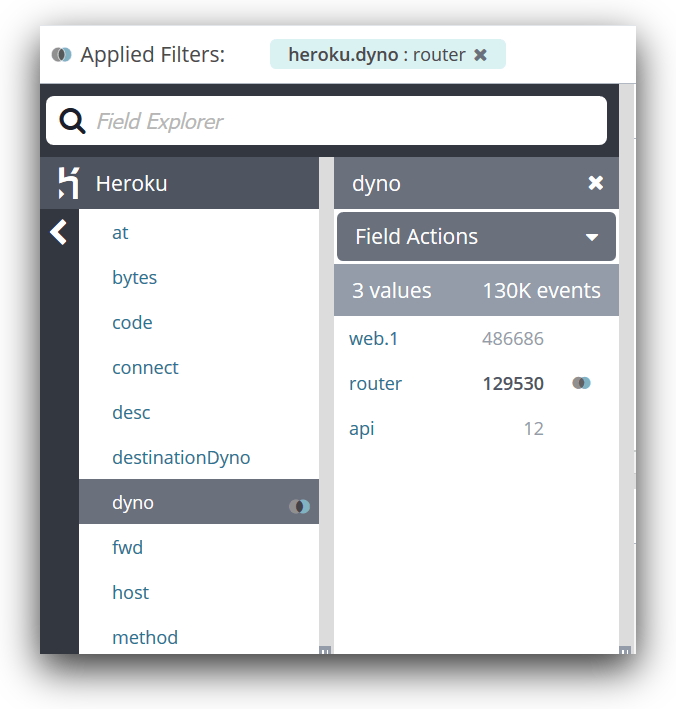
Task: Select the web.1 dyno value
Action: click(x=374, y=339)
